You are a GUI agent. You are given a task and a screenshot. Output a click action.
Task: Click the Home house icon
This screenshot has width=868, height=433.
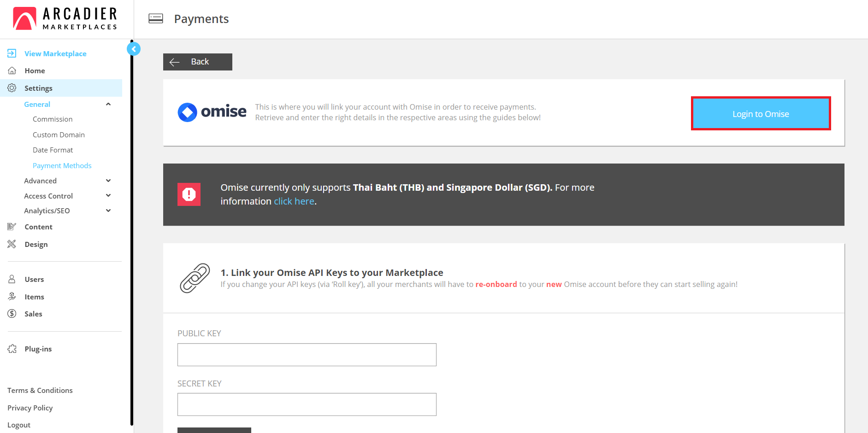[x=12, y=70]
